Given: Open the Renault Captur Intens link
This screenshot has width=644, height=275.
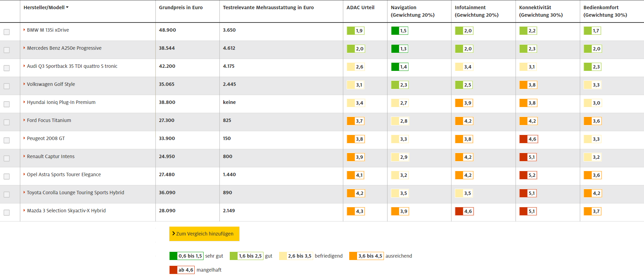Looking at the screenshot, I should click(x=51, y=156).
